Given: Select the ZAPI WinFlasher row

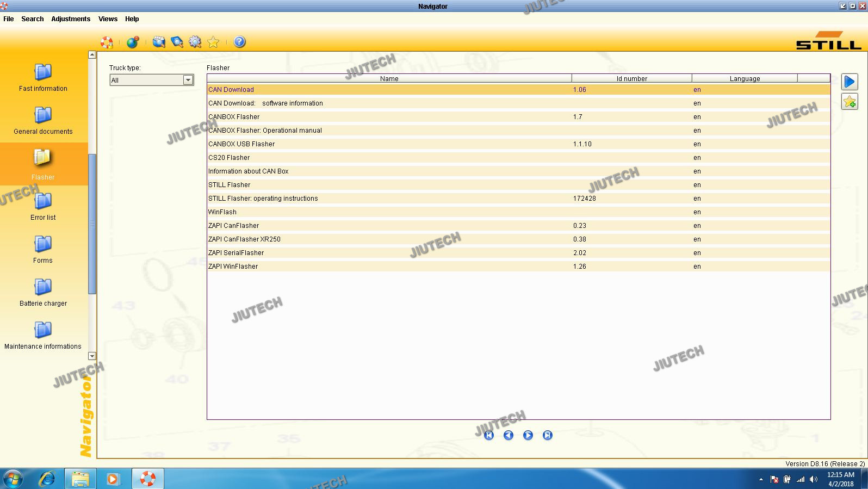Looking at the screenshot, I should [518, 267].
